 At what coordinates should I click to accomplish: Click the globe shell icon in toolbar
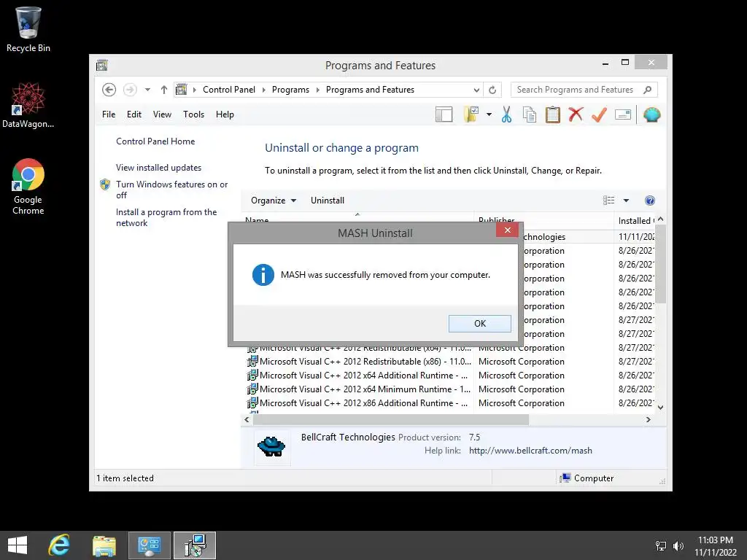(x=651, y=114)
